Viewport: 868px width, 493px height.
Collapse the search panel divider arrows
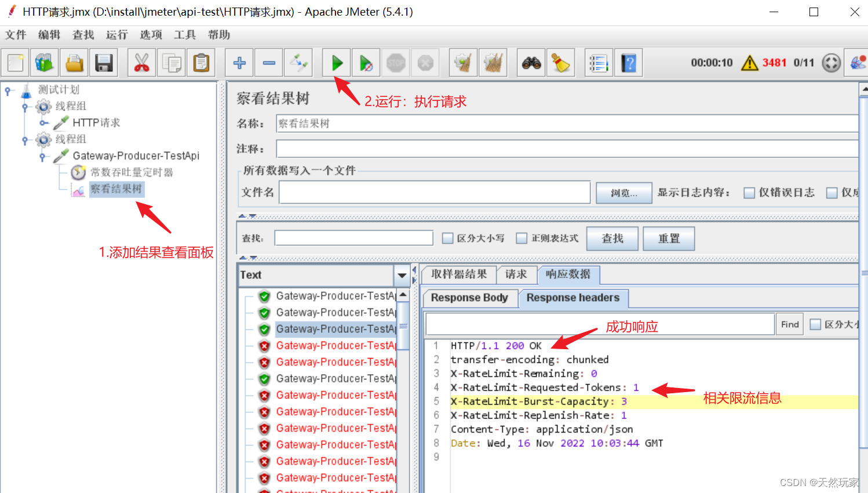[248, 258]
